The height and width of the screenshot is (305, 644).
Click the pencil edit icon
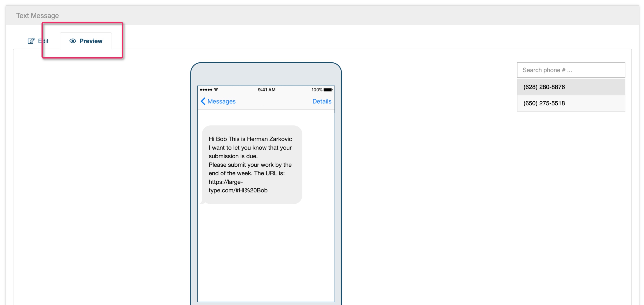pyautogui.click(x=31, y=41)
